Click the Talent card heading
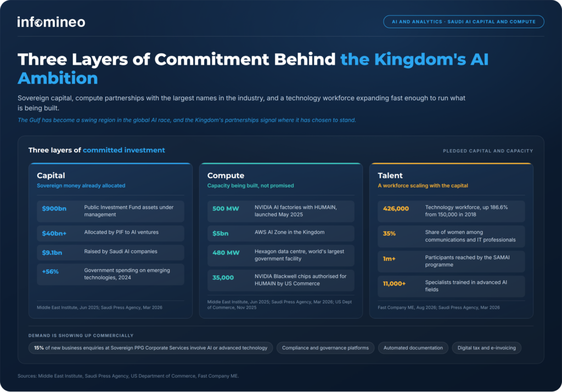Screen dimensions: 562x392 point(390,175)
